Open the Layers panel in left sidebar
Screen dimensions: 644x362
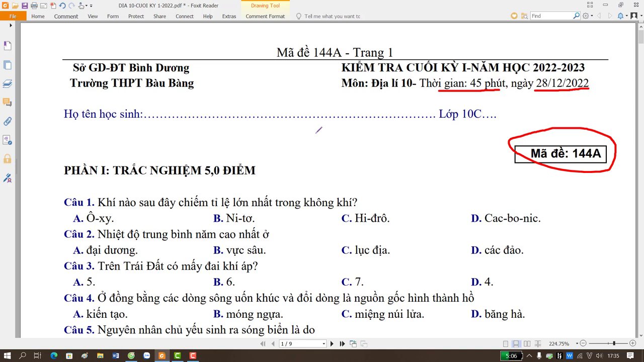[8, 83]
